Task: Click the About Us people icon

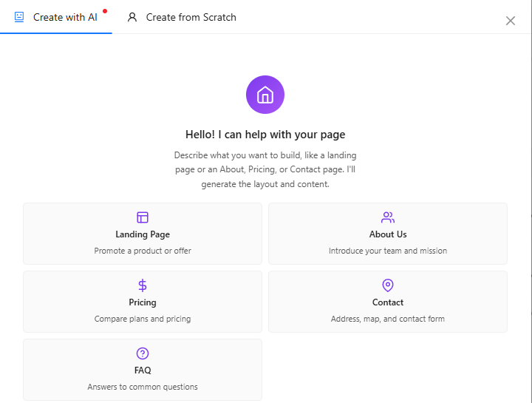Action: tap(388, 217)
